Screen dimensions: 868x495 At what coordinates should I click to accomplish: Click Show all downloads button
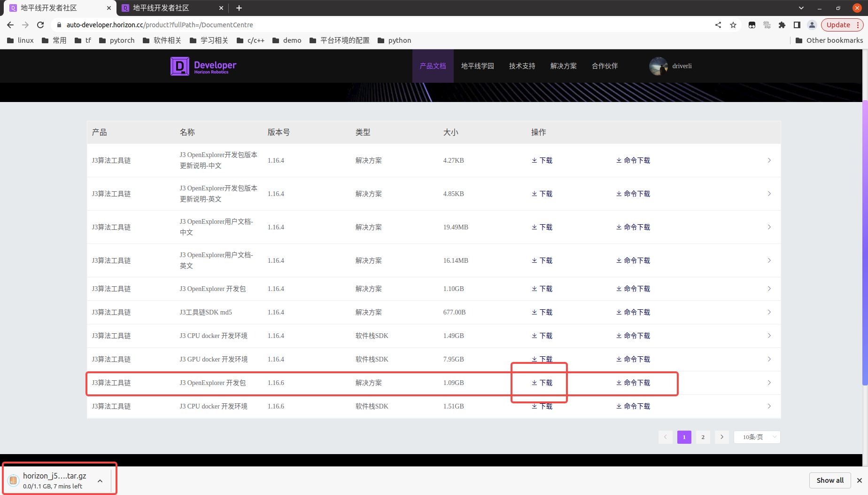click(829, 480)
